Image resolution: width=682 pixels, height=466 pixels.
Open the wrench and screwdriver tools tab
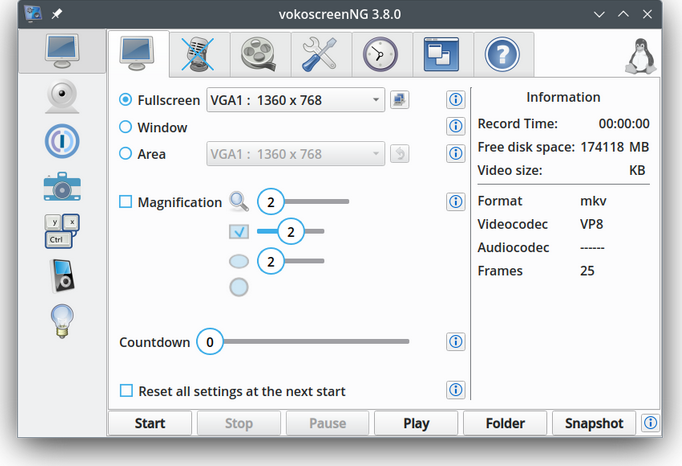click(320, 53)
